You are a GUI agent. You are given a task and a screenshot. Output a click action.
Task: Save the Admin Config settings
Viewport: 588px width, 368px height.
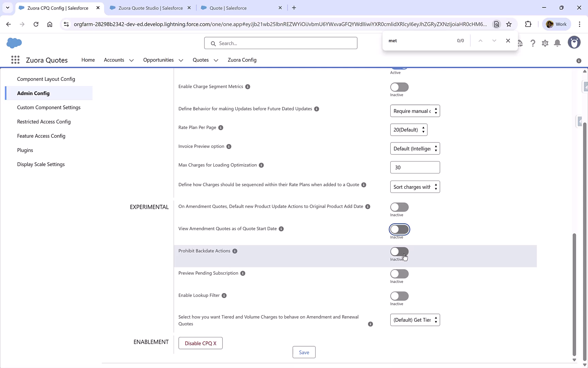coord(304,352)
